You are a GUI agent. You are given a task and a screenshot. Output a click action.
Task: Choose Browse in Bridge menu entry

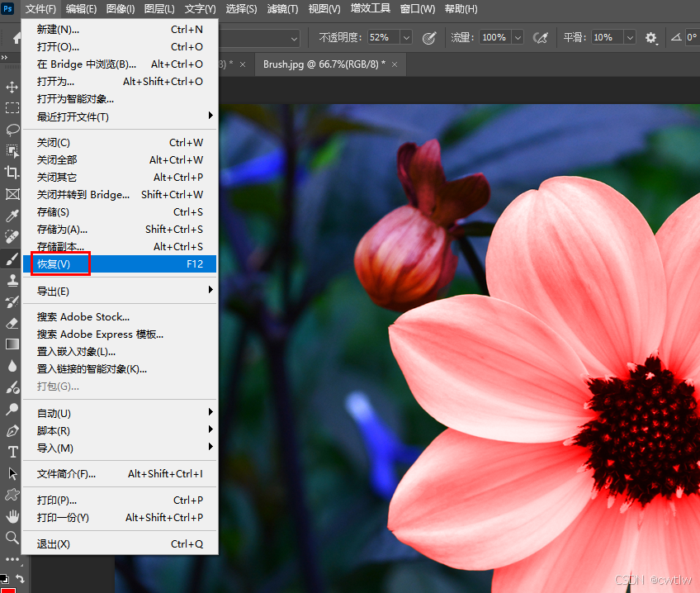pyautogui.click(x=120, y=64)
